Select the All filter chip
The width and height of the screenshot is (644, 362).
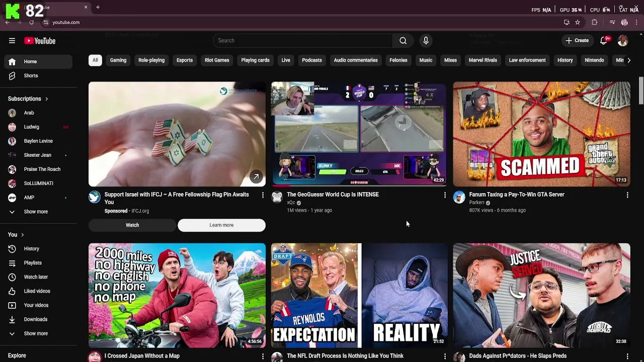95,60
